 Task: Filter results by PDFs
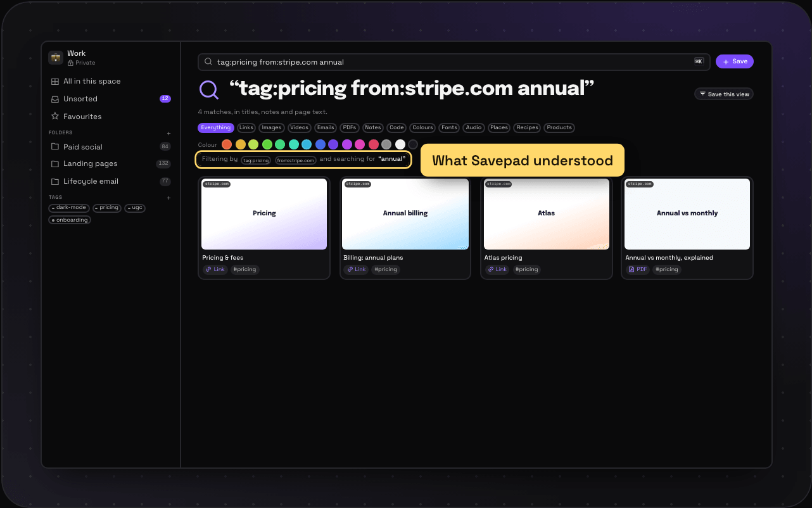[350, 127]
